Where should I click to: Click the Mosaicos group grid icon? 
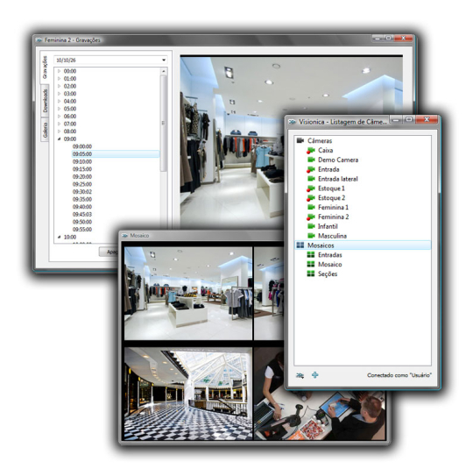point(300,245)
